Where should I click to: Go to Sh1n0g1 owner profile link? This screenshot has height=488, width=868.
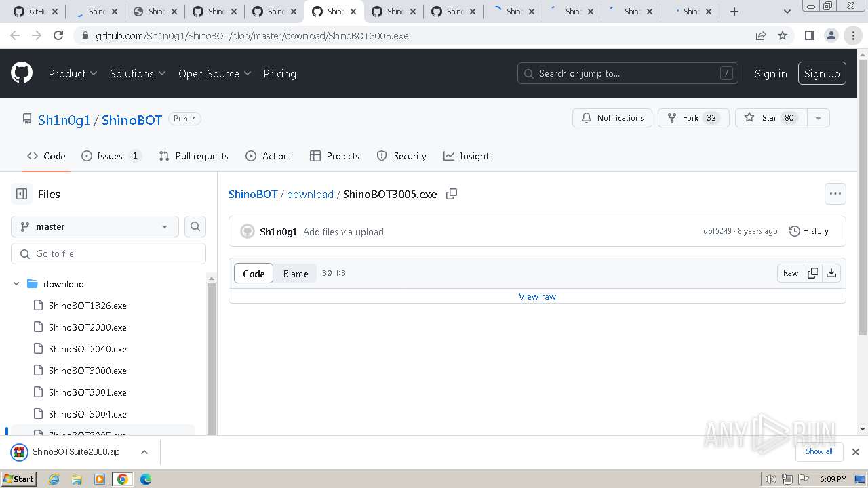tap(64, 120)
